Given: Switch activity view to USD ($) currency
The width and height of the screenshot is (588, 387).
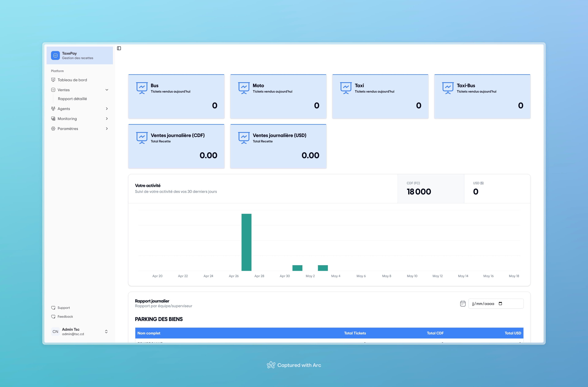Looking at the screenshot, I should pyautogui.click(x=497, y=189).
